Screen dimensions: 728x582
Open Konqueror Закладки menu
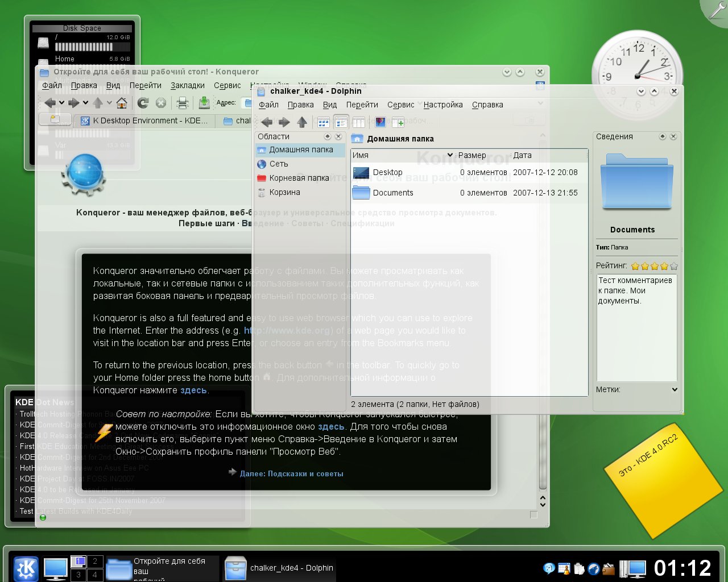188,85
